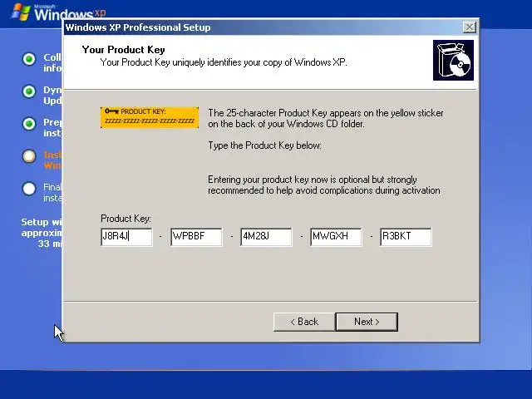Select the second product key field WPBBF

pyautogui.click(x=196, y=237)
